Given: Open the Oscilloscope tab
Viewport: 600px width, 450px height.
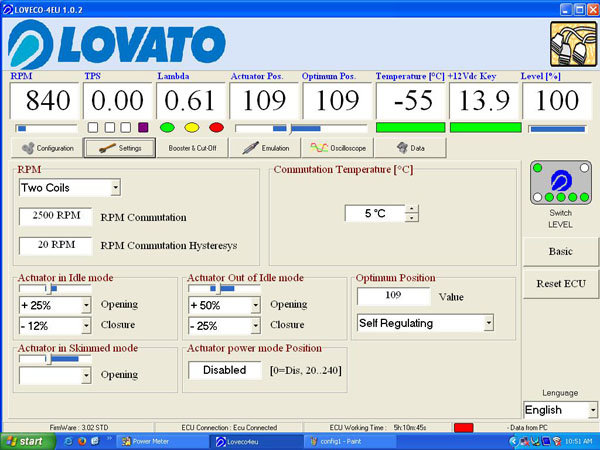Looking at the screenshot, I should click(338, 148).
